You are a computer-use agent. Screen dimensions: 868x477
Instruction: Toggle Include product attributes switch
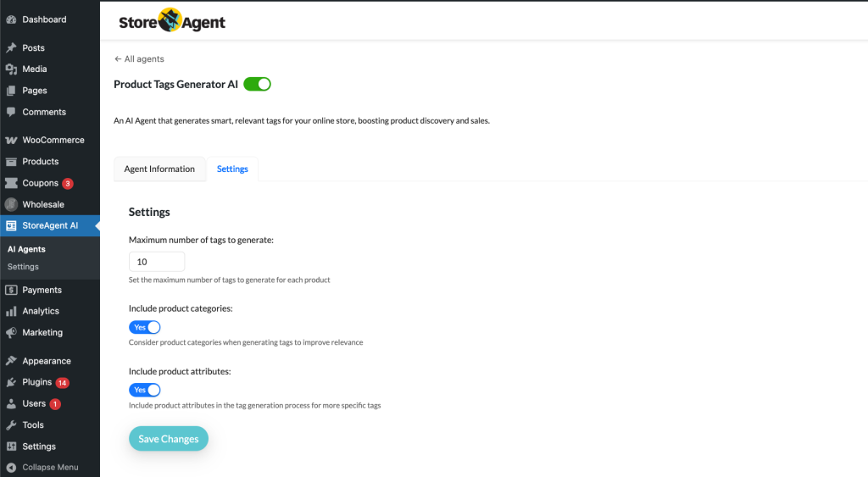coord(145,390)
